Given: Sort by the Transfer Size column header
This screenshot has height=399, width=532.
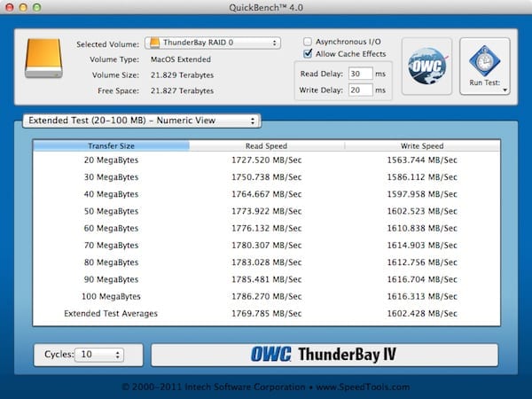Looking at the screenshot, I should (x=112, y=145).
